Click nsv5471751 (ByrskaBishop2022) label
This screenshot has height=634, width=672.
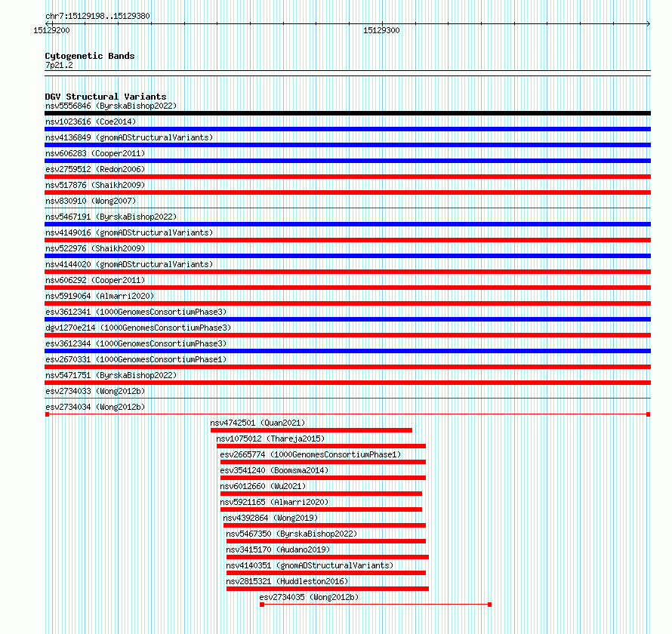click(111, 375)
